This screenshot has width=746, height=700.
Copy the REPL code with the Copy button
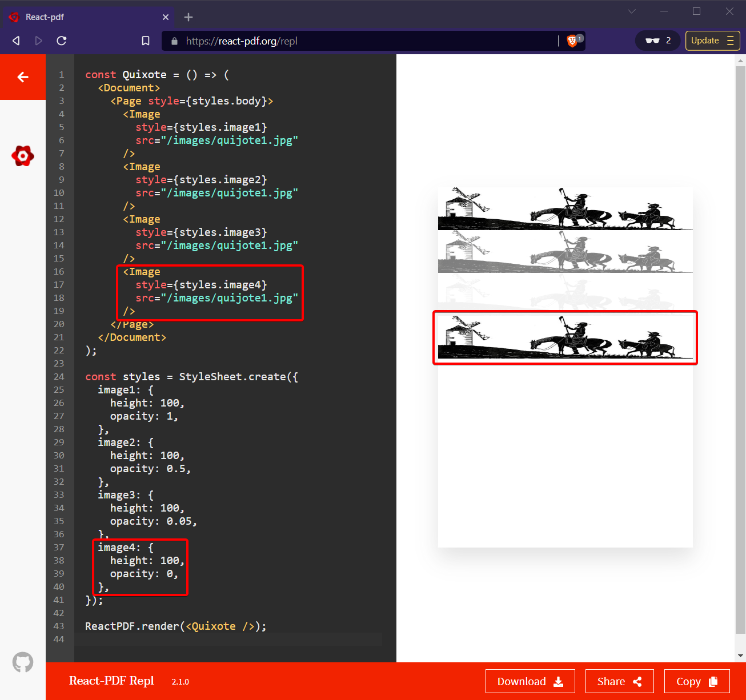pos(697,681)
